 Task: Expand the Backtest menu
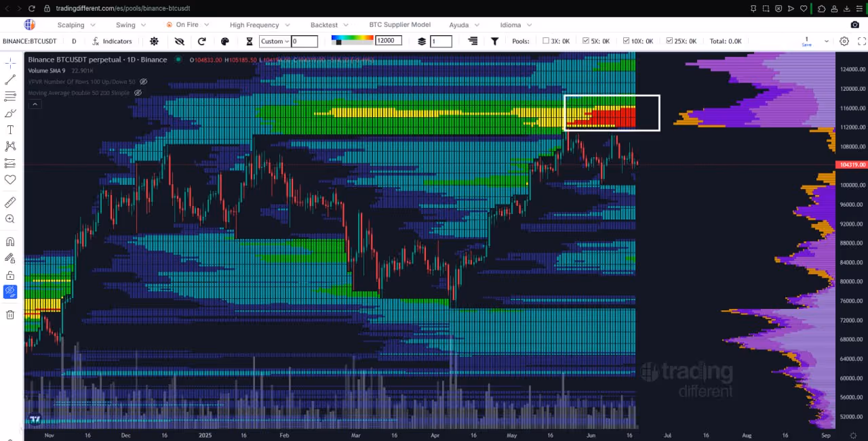(329, 25)
